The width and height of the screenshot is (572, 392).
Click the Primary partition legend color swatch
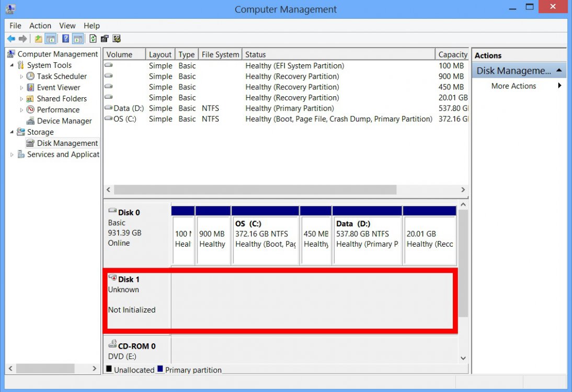click(160, 369)
